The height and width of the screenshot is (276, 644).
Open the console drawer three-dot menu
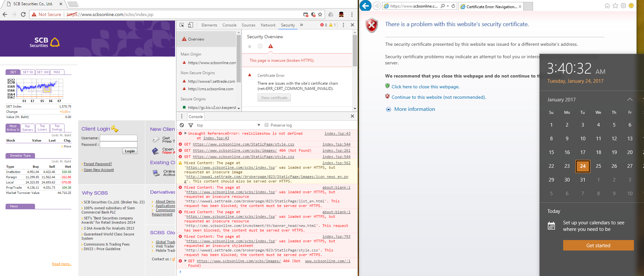tap(182, 116)
